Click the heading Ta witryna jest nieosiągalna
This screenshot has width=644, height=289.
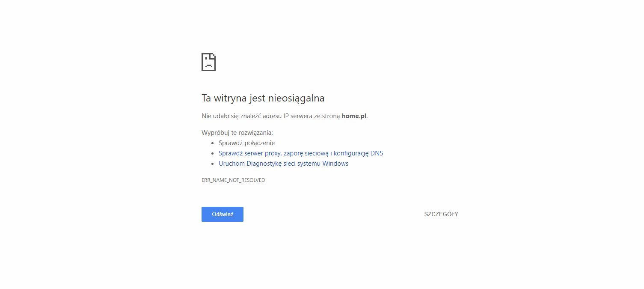[x=263, y=98]
